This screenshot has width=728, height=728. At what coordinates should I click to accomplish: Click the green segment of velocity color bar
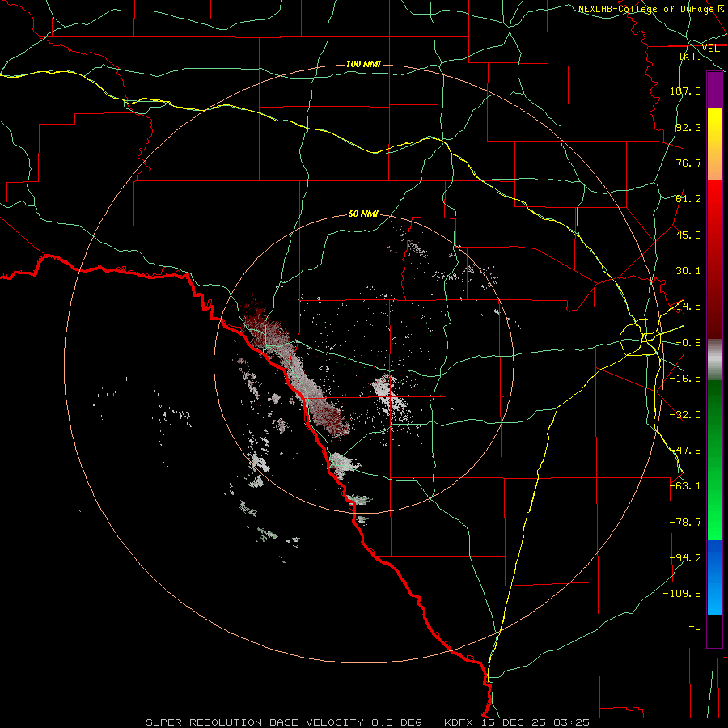tap(714, 459)
